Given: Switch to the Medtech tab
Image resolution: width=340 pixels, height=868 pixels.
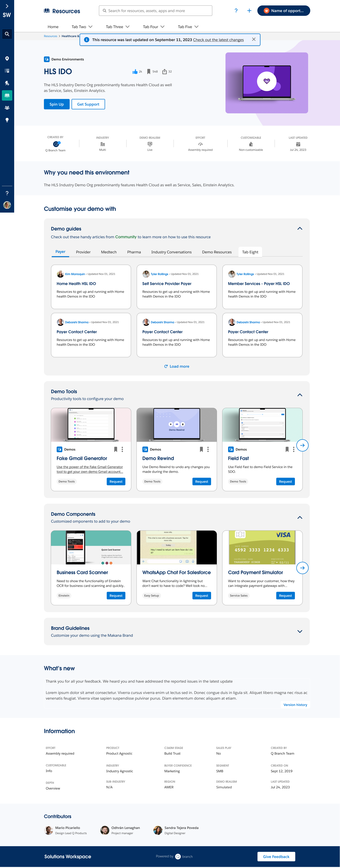Looking at the screenshot, I should 109,252.
